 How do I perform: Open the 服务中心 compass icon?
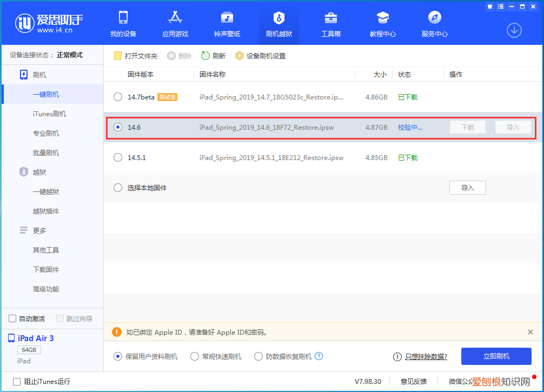435,18
